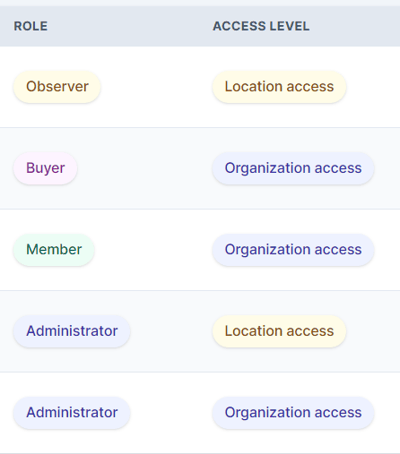Viewport: 400px width, 454px height.
Task: Select Organization access badge in Buyer row
Action: pos(293,168)
